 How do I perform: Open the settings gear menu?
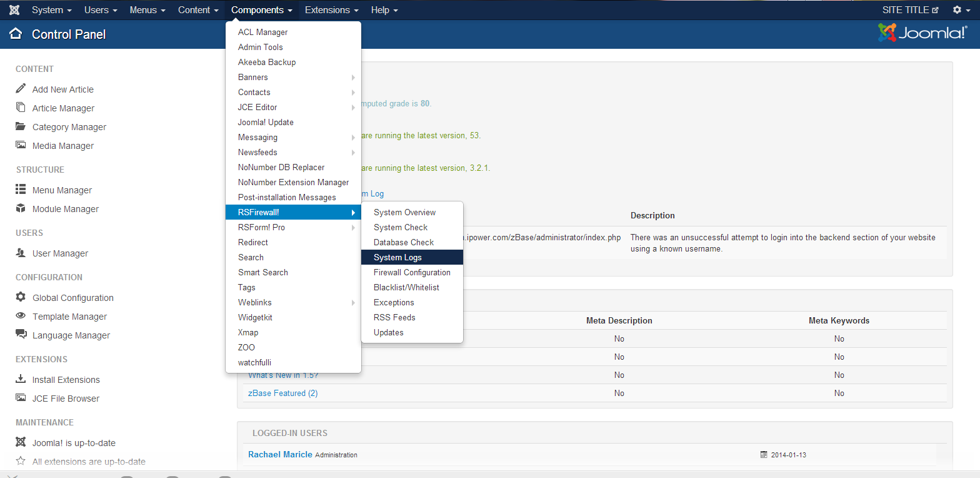(x=961, y=10)
